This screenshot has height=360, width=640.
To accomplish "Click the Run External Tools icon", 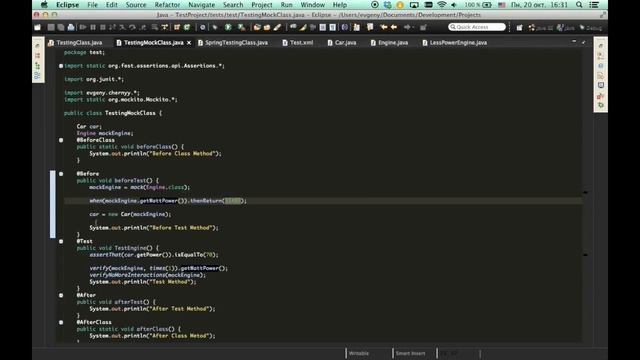I will click(242, 27).
